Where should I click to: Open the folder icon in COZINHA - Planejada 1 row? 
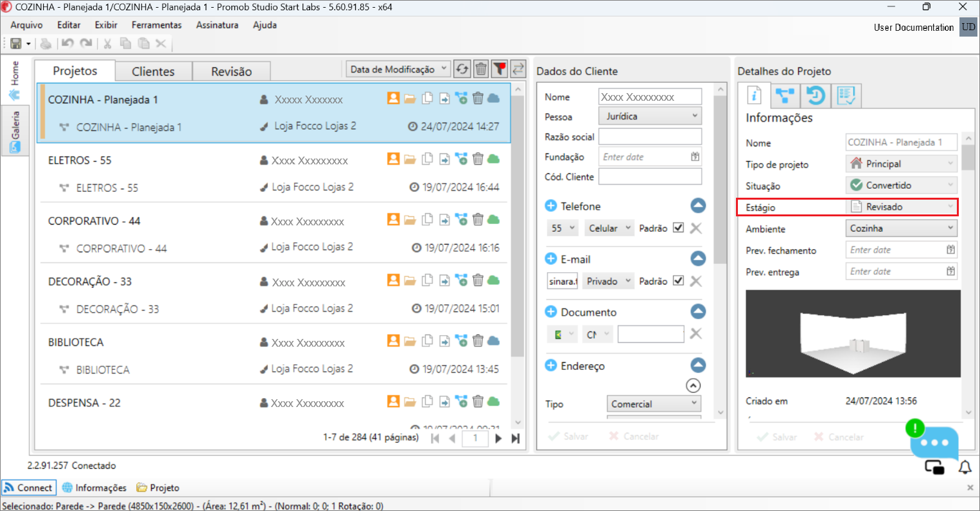410,99
